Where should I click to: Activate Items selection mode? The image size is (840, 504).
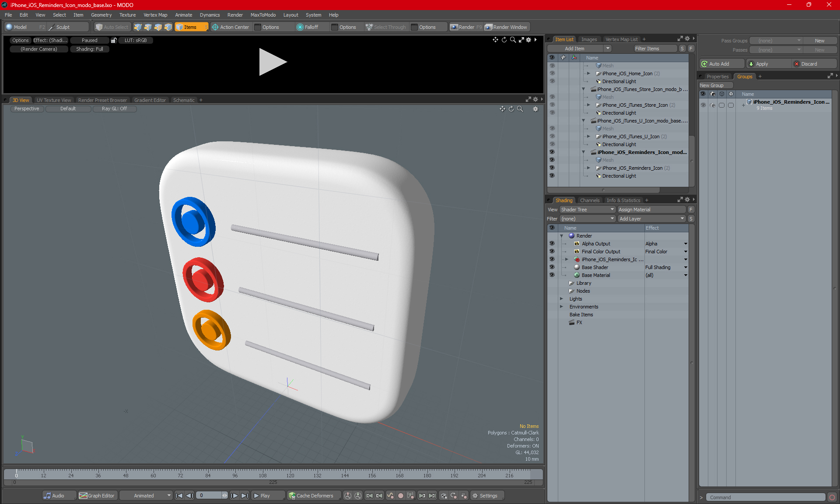191,27
